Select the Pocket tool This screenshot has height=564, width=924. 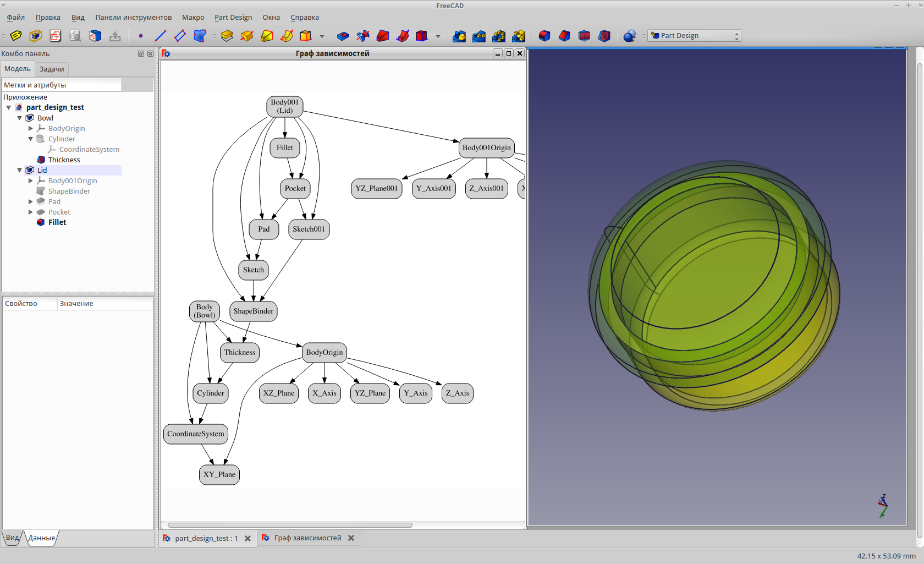click(x=343, y=36)
